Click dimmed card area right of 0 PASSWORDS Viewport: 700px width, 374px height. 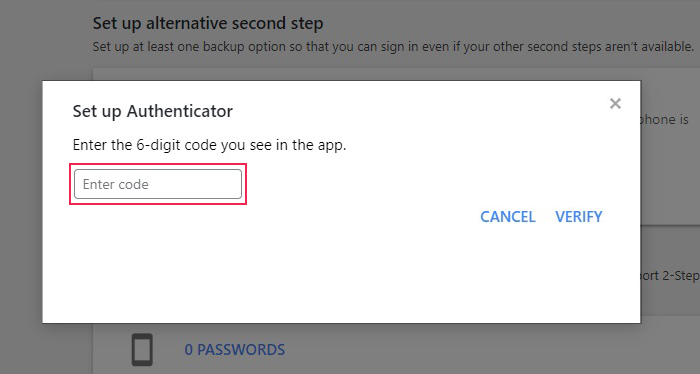coord(491,349)
